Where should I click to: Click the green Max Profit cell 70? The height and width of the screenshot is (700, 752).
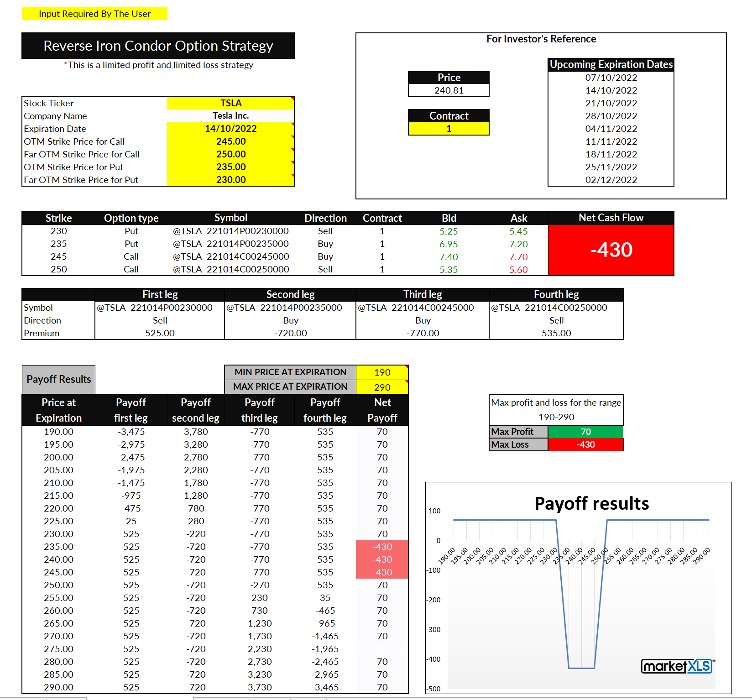[x=585, y=432]
